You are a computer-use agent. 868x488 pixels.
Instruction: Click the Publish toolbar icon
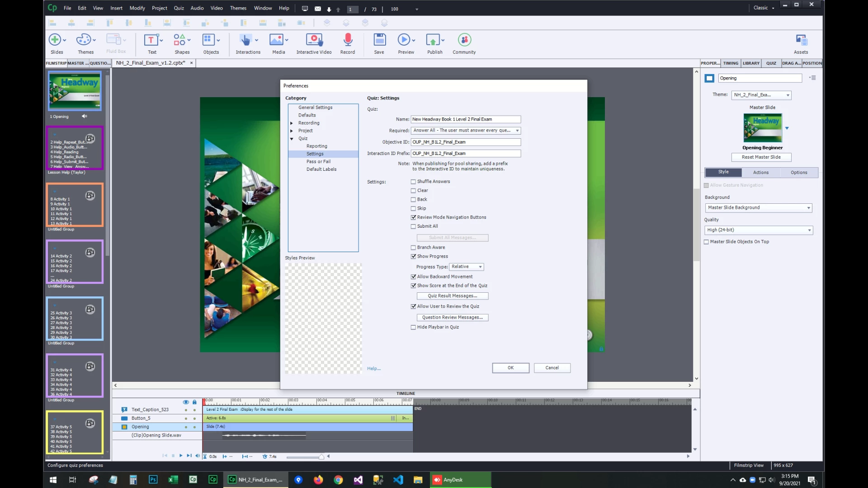click(433, 40)
